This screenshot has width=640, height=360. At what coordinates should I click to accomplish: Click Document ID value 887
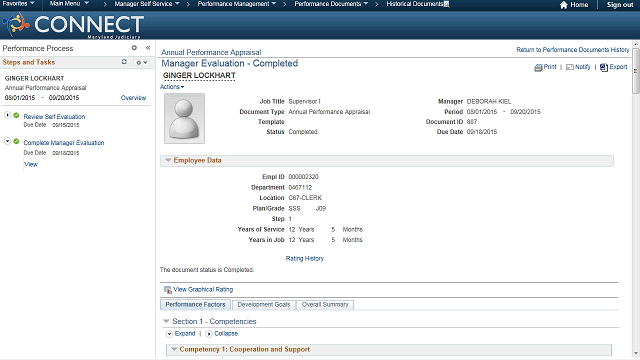coord(472,122)
